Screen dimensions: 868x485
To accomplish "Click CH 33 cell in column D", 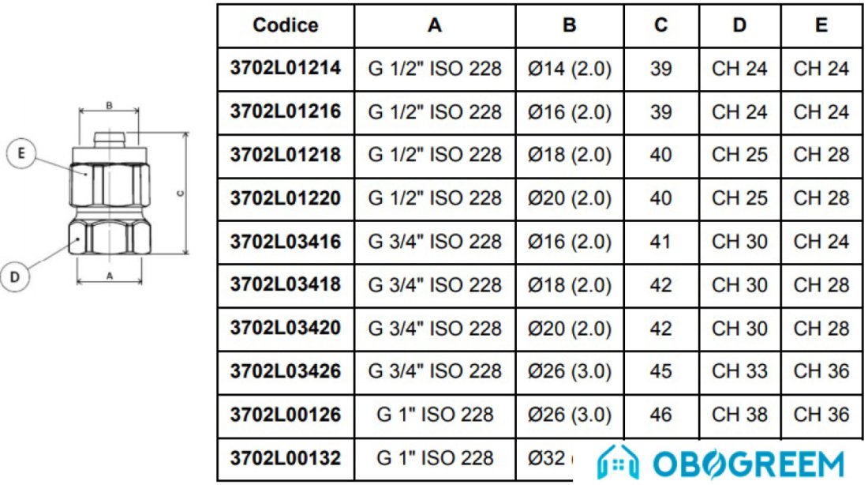I will [739, 371].
